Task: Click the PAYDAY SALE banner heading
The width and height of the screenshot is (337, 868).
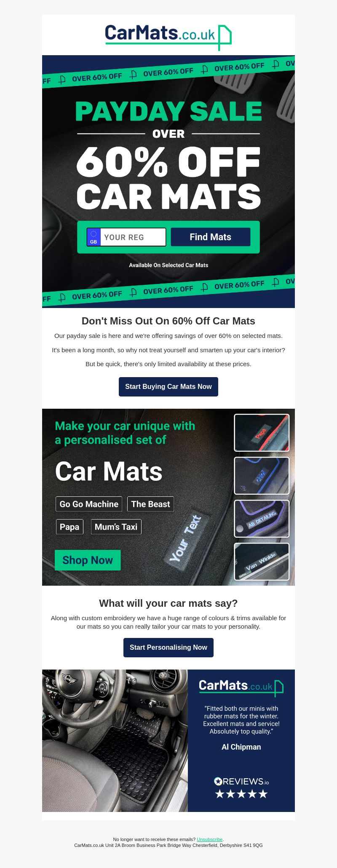Action: click(168, 111)
